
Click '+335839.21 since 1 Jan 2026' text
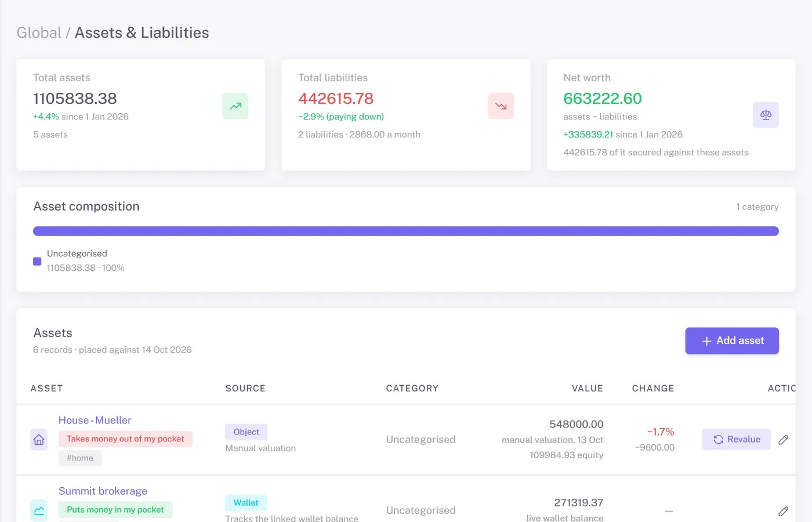623,134
